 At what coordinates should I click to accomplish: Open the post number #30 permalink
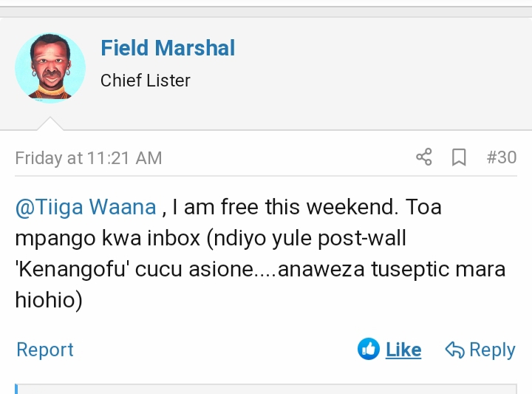point(502,157)
